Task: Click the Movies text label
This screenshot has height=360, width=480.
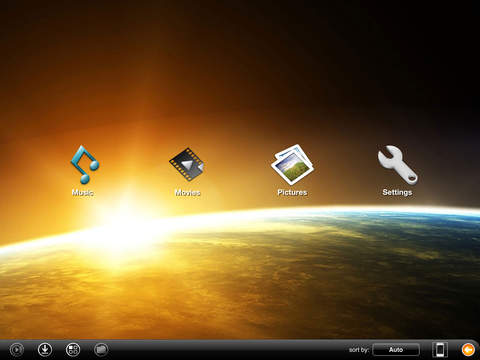Action: (x=187, y=192)
